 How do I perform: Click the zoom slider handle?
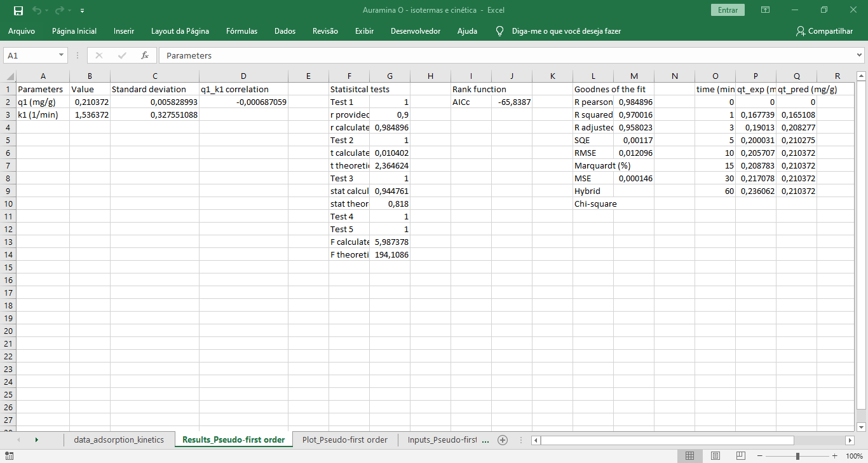point(797,456)
